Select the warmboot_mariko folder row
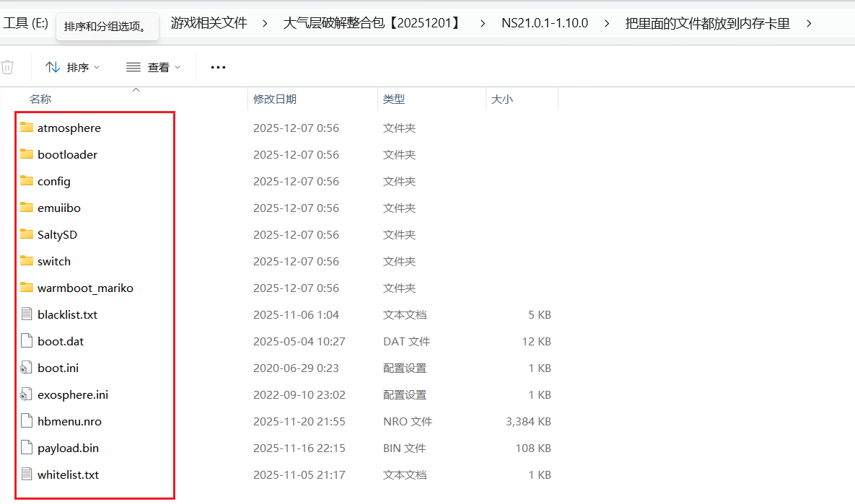Viewport: 855px width, 504px height. point(85,288)
